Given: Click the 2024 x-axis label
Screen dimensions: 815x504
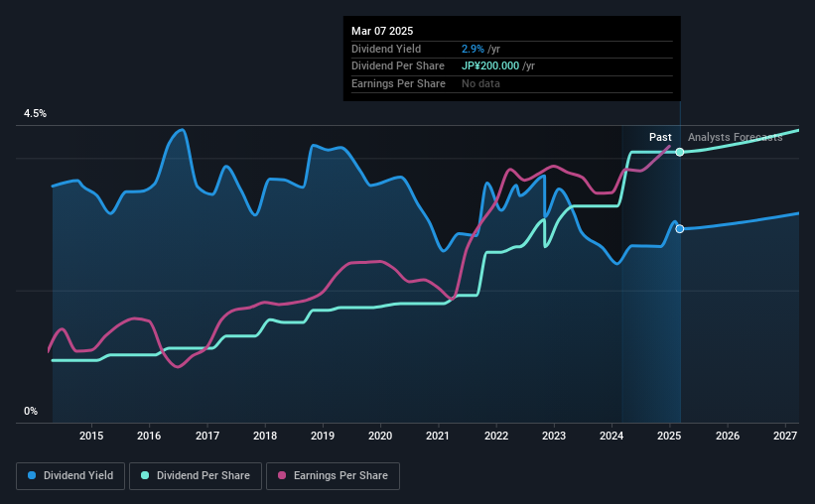Looking at the screenshot, I should click(x=611, y=436).
